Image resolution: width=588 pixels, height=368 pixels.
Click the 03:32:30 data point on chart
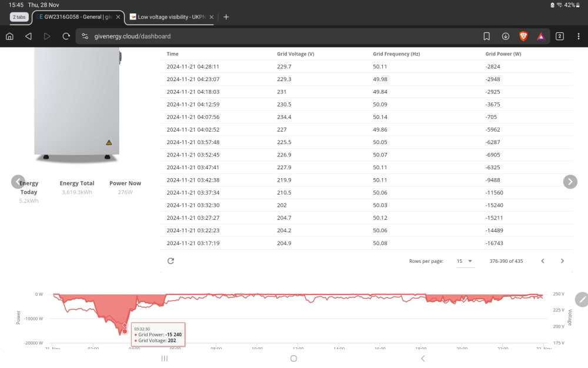pos(125,326)
